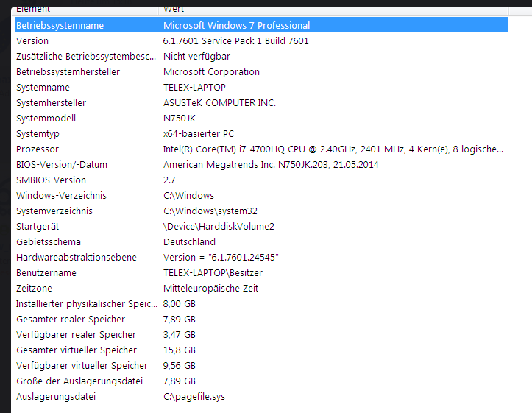This screenshot has width=532, height=413.
Task: Click 'Microsoft Windows 7 Professional' value
Action: (x=236, y=26)
